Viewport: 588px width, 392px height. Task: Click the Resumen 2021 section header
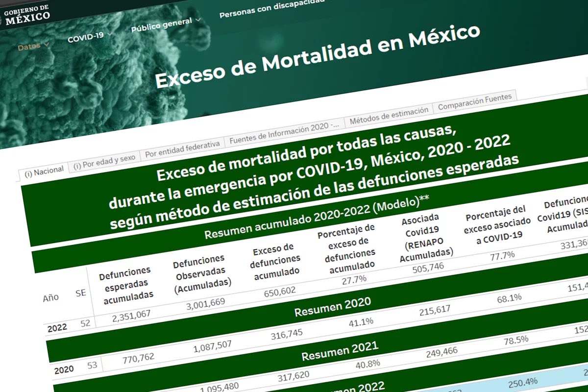340,350
